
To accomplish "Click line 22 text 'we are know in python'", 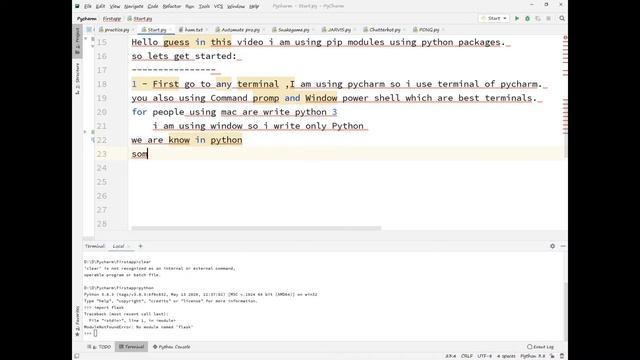I will [x=187, y=140].
